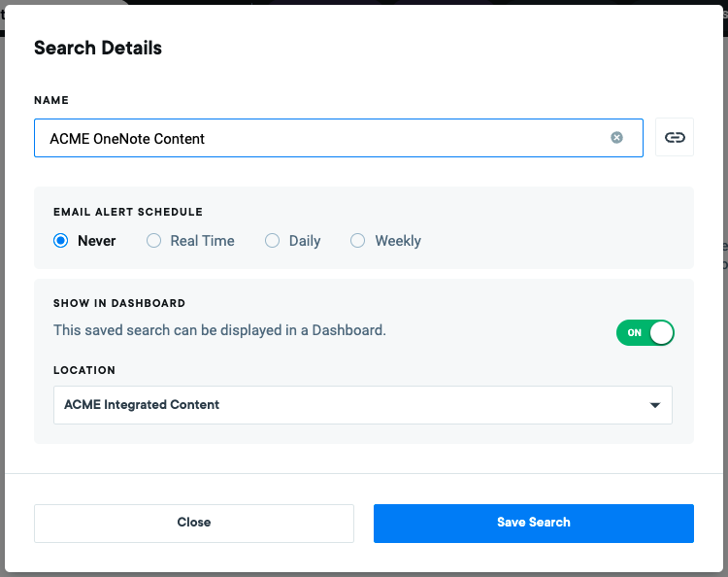Select the Daily email alert radio
The image size is (728, 577).
tap(272, 241)
